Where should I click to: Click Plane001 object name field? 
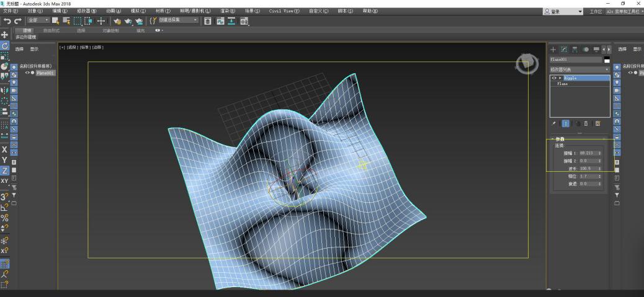click(x=575, y=60)
